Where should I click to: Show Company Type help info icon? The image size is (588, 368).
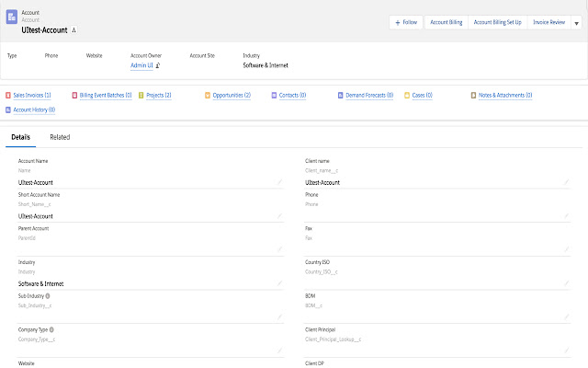tap(51, 328)
